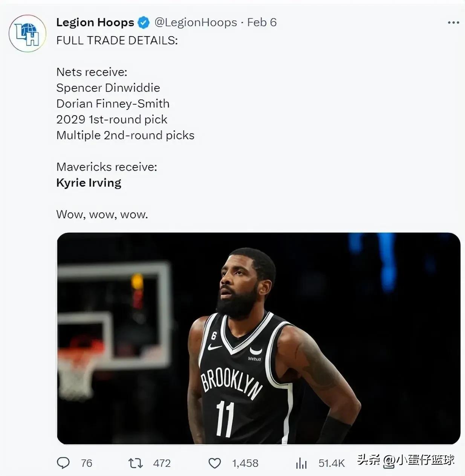The width and height of the screenshot is (465, 476).
Task: Click the 1,458 likes count
Action: [x=245, y=463]
